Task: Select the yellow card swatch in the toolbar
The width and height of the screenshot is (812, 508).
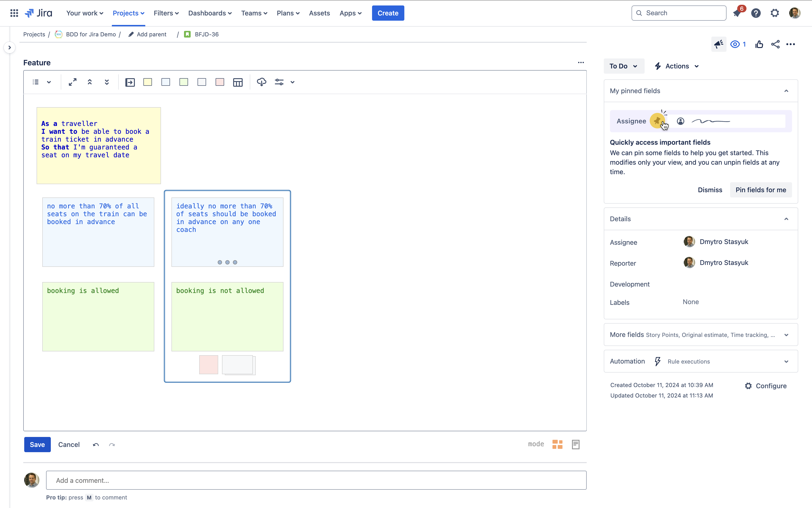Action: (148, 82)
